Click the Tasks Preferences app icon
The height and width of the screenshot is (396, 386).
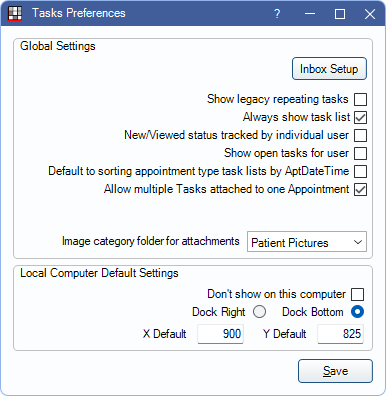tap(14, 14)
